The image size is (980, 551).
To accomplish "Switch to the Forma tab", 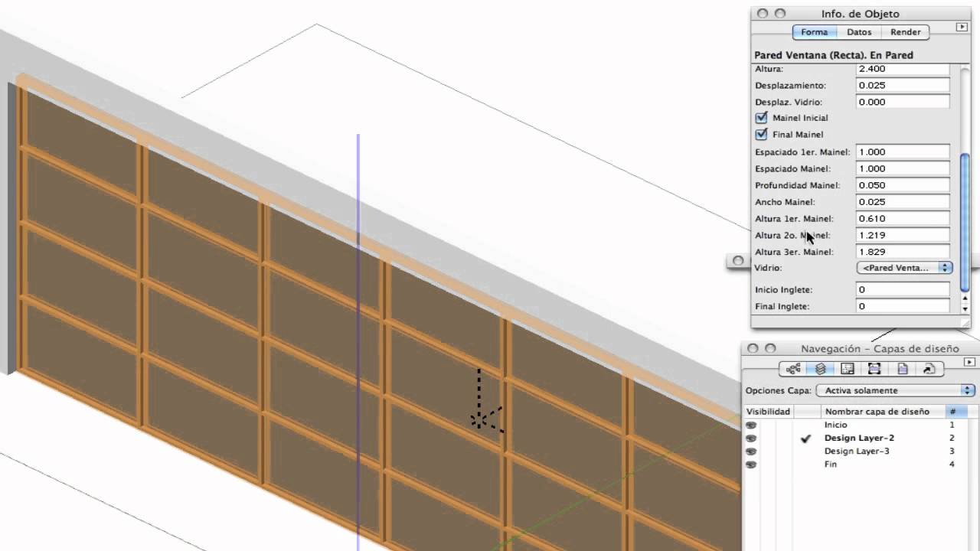I will [815, 32].
